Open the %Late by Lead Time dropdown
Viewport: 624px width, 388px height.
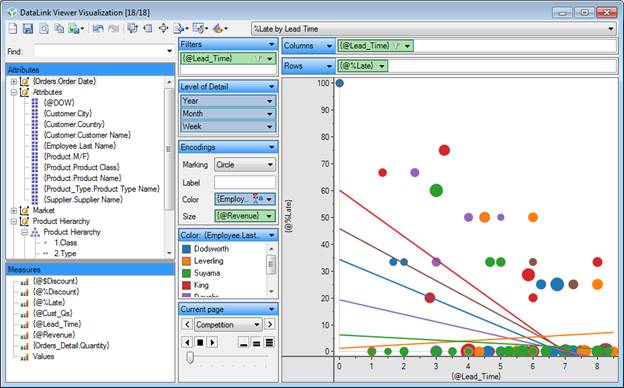tap(434, 29)
